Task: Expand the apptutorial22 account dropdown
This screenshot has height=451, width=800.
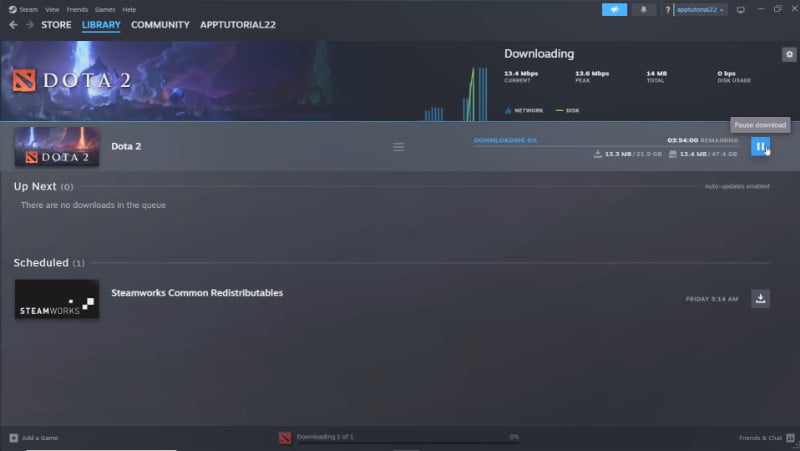Action: click(701, 10)
